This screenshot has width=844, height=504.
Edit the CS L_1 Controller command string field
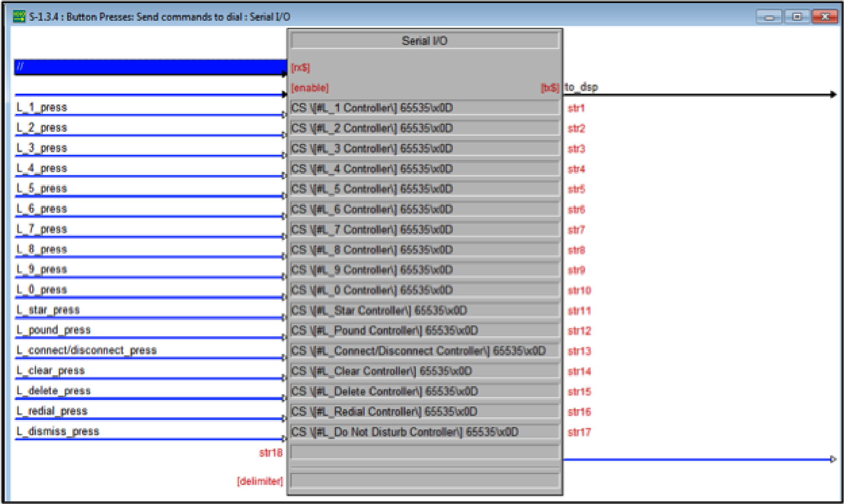pos(424,108)
